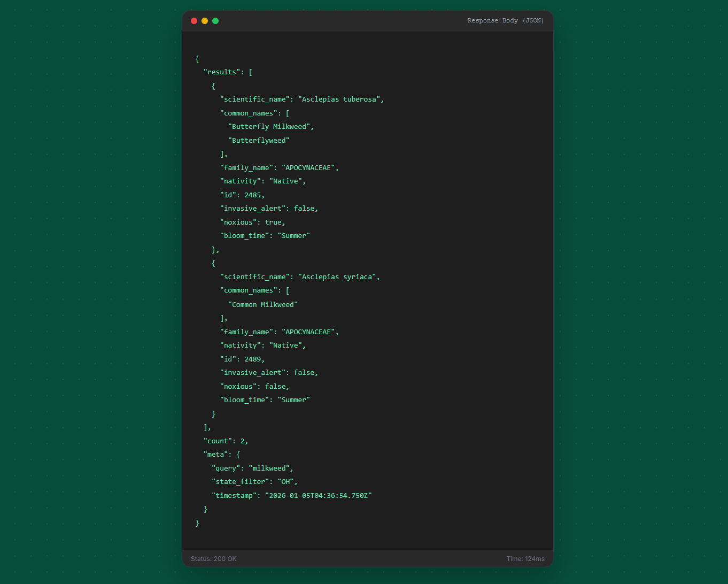The width and height of the screenshot is (728, 584).
Task: Click the green maximize window dot
Action: click(215, 21)
